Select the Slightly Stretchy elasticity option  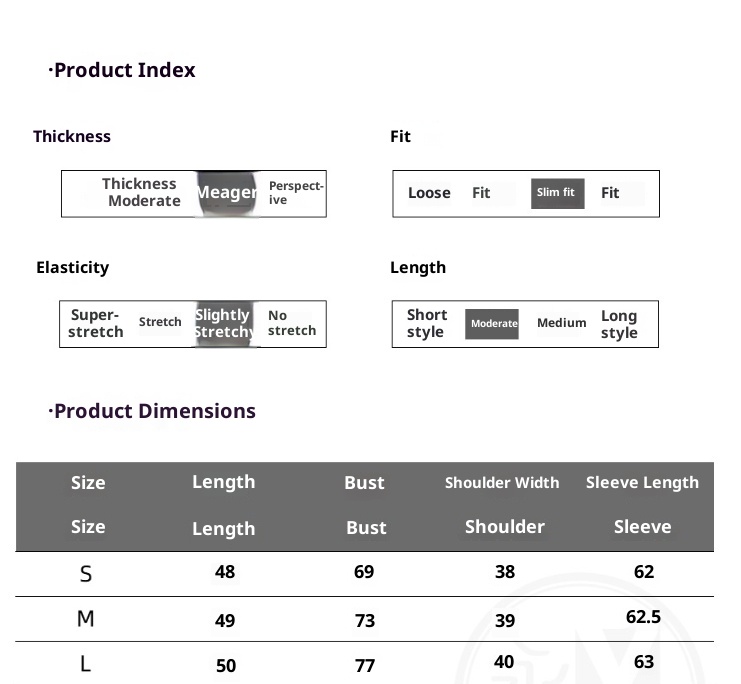point(223,323)
